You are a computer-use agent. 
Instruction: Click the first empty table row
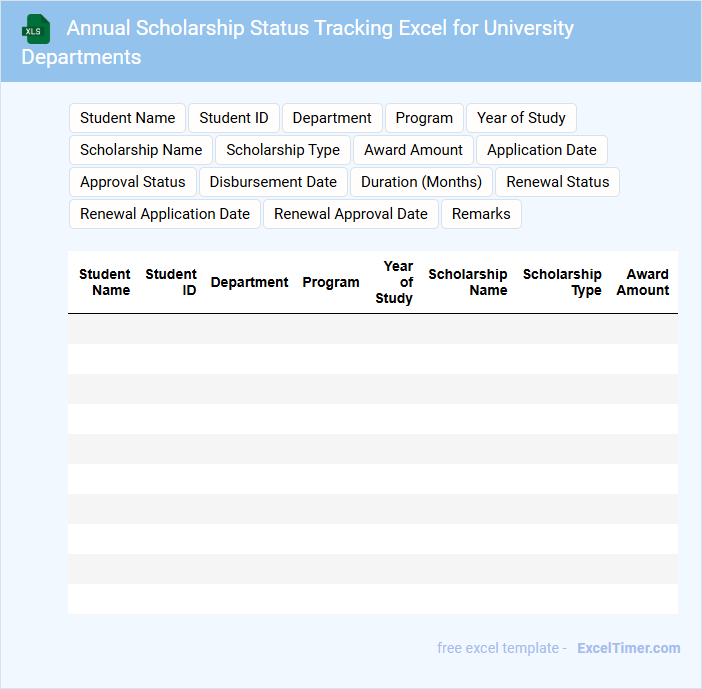point(372,329)
